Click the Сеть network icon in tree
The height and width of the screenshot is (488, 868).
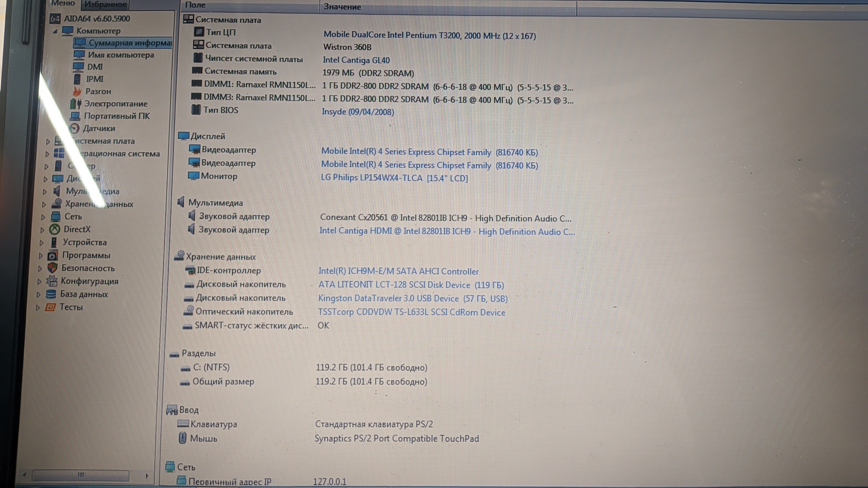pyautogui.click(x=56, y=217)
